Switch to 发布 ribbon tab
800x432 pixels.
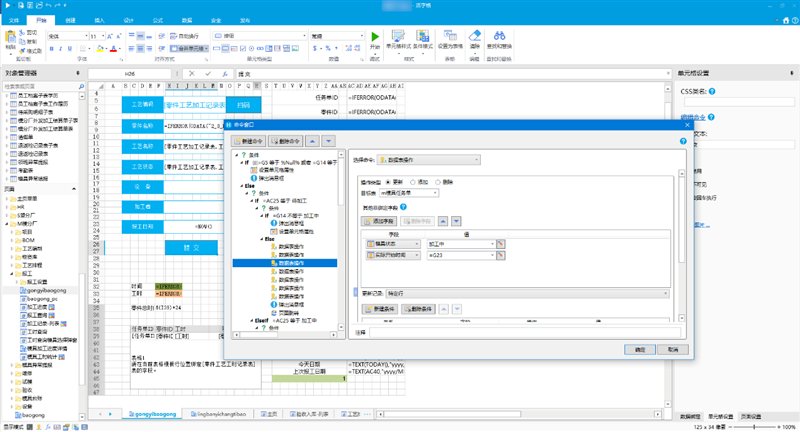pos(245,20)
